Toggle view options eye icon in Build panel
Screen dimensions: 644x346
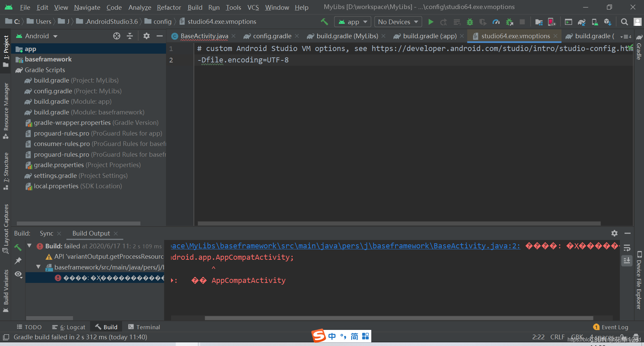point(18,274)
